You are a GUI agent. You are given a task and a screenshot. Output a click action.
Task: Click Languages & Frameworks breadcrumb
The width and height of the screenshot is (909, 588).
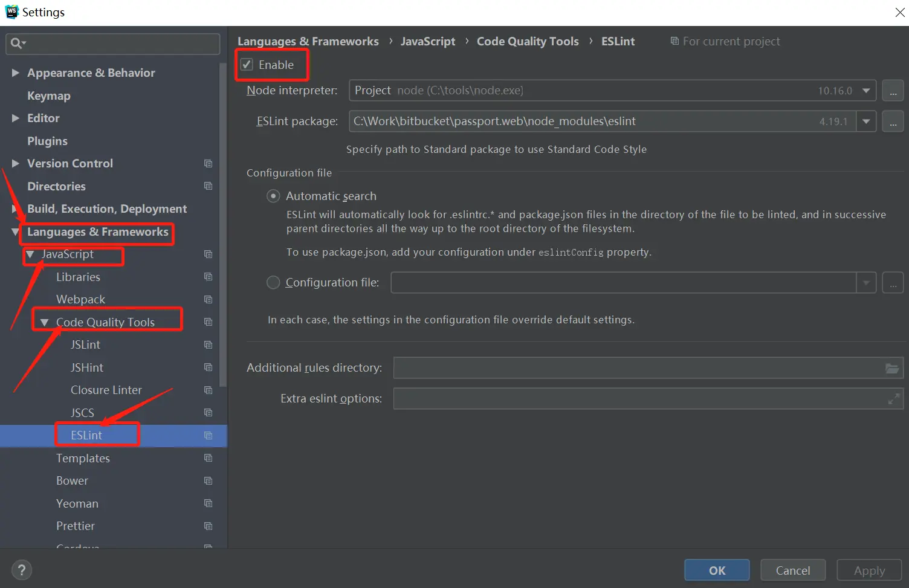coord(308,41)
